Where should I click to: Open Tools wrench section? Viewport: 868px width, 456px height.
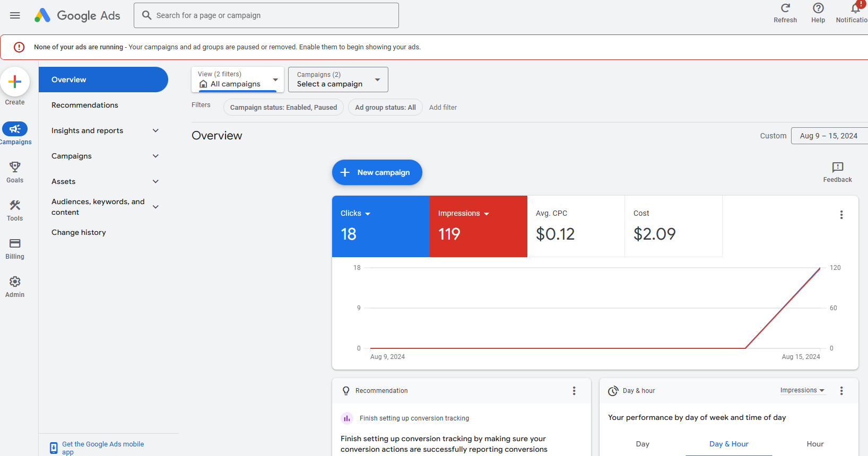coord(15,205)
